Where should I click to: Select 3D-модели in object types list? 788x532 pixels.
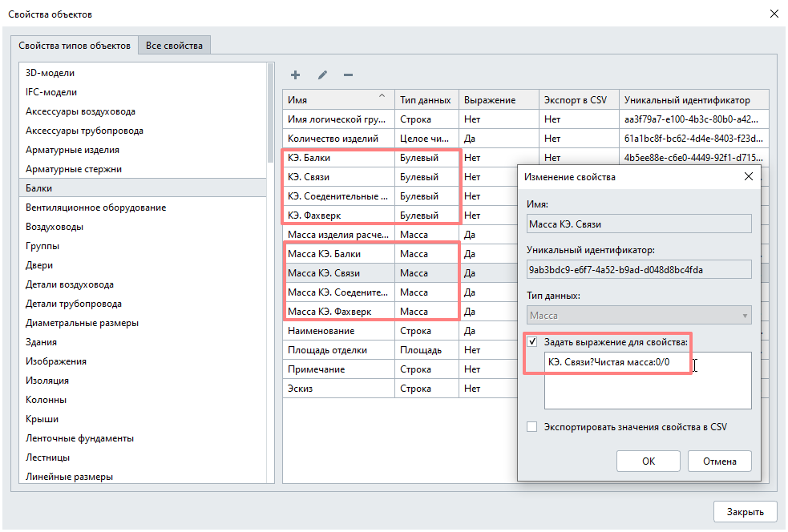(143, 73)
